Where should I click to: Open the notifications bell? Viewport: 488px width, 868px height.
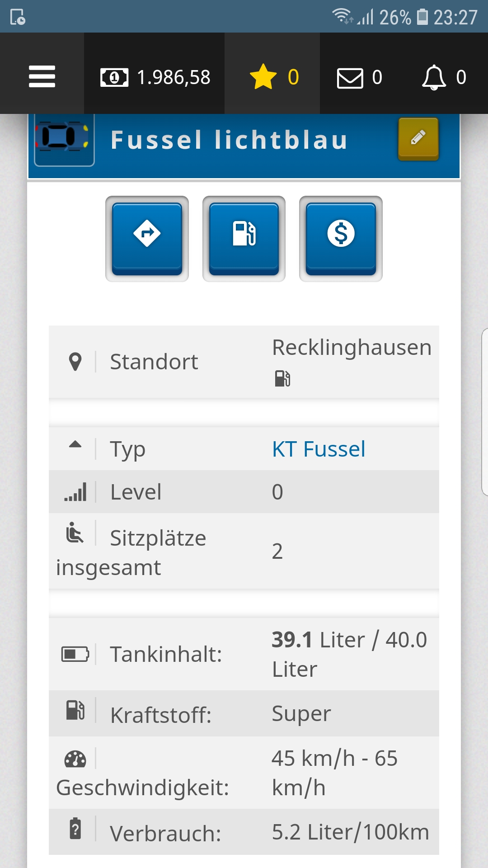click(443, 78)
